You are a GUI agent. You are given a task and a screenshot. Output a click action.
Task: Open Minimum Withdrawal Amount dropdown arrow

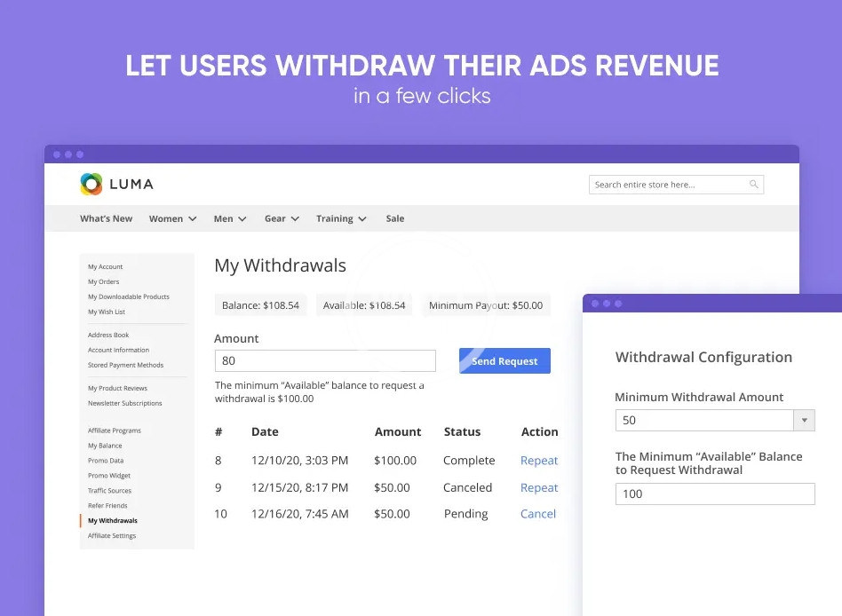tap(804, 421)
